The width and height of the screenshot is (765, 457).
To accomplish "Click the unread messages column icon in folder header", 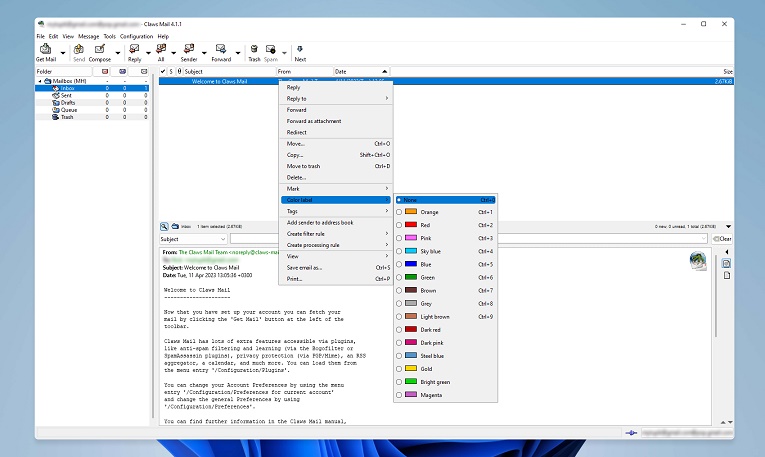I will [x=122, y=71].
